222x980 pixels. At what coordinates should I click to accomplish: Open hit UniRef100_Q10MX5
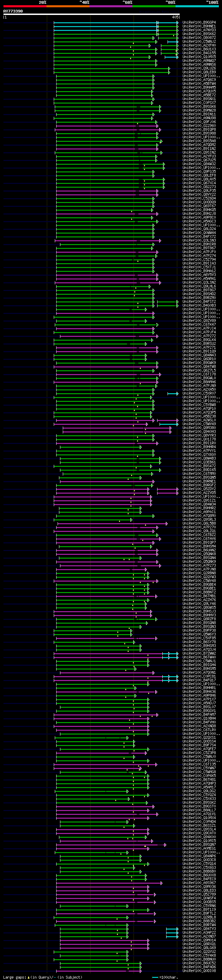coord(199,57)
